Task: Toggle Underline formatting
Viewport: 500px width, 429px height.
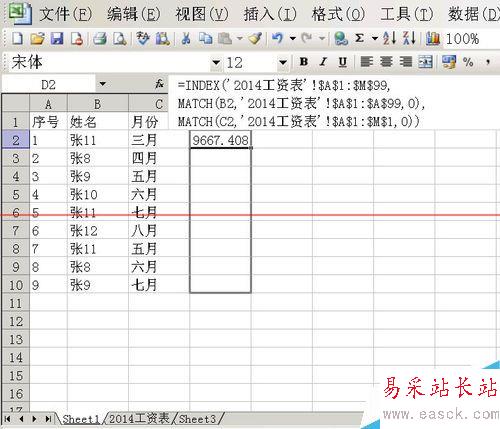Action: pos(343,62)
